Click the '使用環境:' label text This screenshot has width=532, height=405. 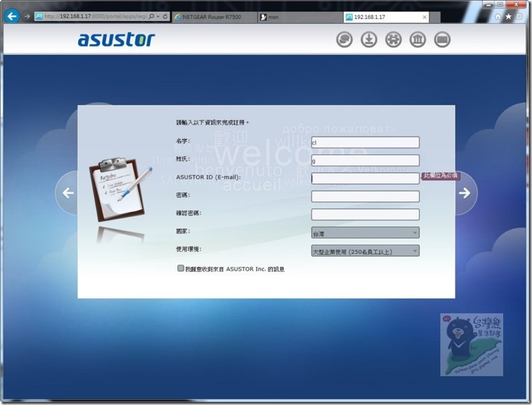point(189,249)
